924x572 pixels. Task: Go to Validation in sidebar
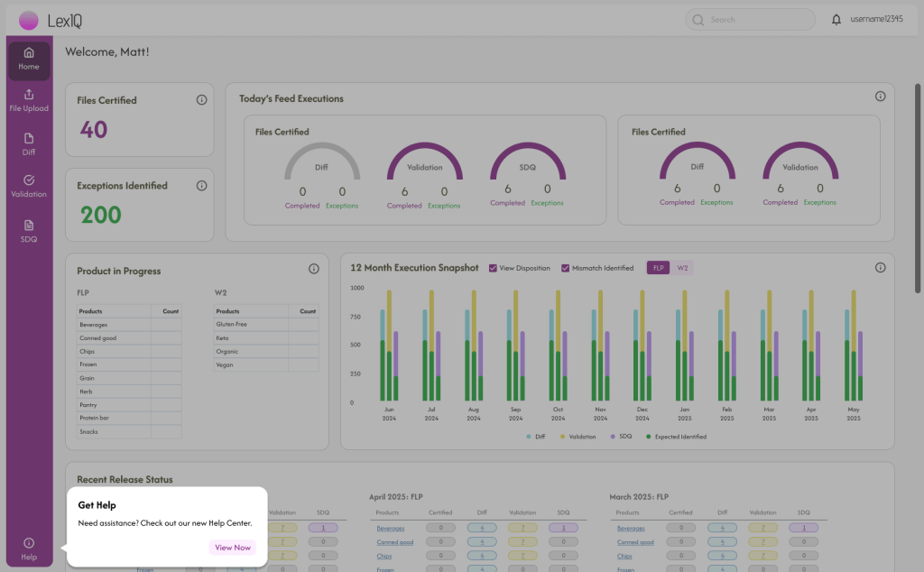point(29,186)
